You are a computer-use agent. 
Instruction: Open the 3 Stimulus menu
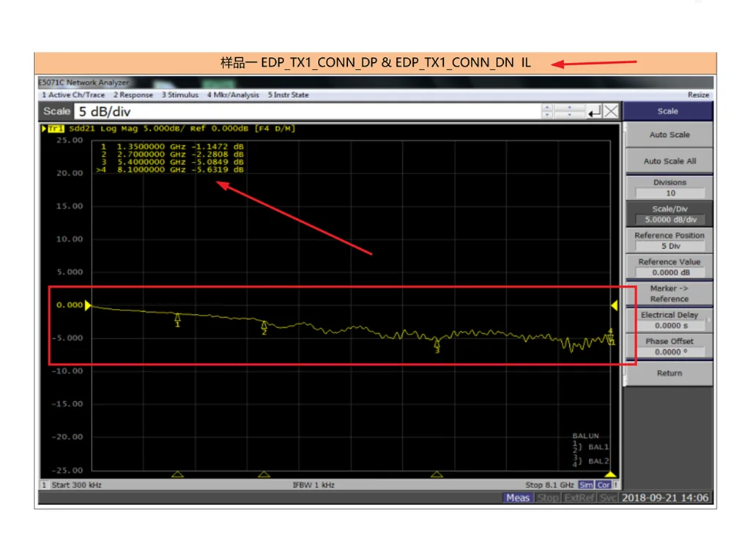[x=180, y=94]
